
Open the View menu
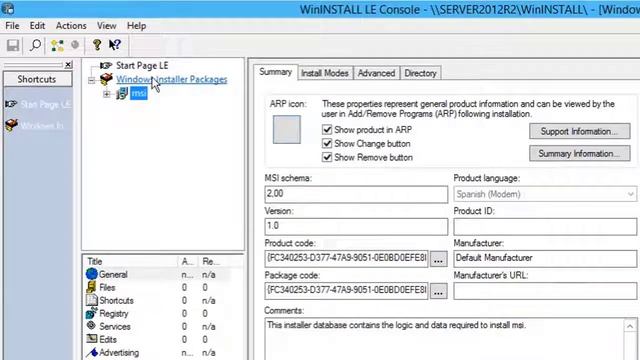tap(107, 26)
